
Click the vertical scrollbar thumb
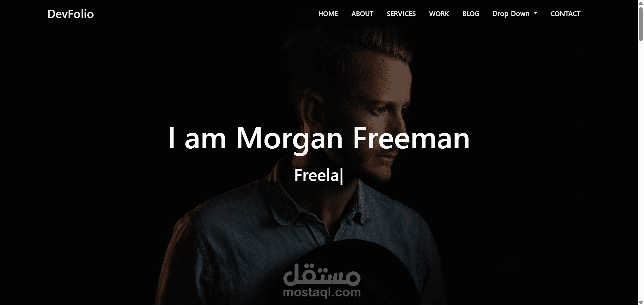tap(641, 24)
